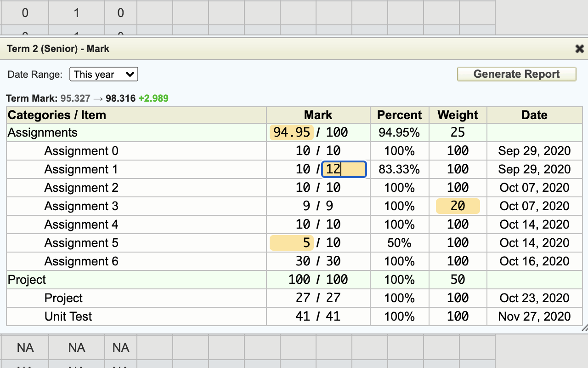Click the Assignment 2 mark value
Viewport: 588px width, 368px height.
pyautogui.click(x=303, y=188)
